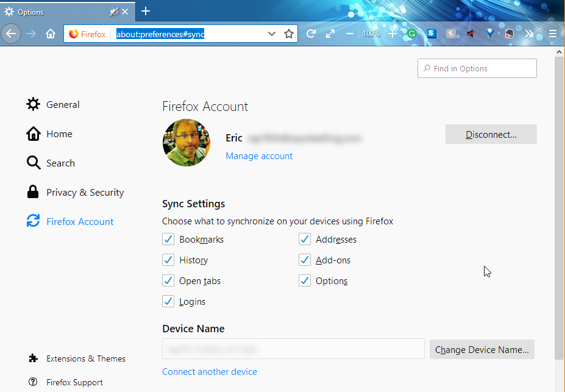The width and height of the screenshot is (565, 392).
Task: Open the Evernote elephant extension icon
Action: 509,34
